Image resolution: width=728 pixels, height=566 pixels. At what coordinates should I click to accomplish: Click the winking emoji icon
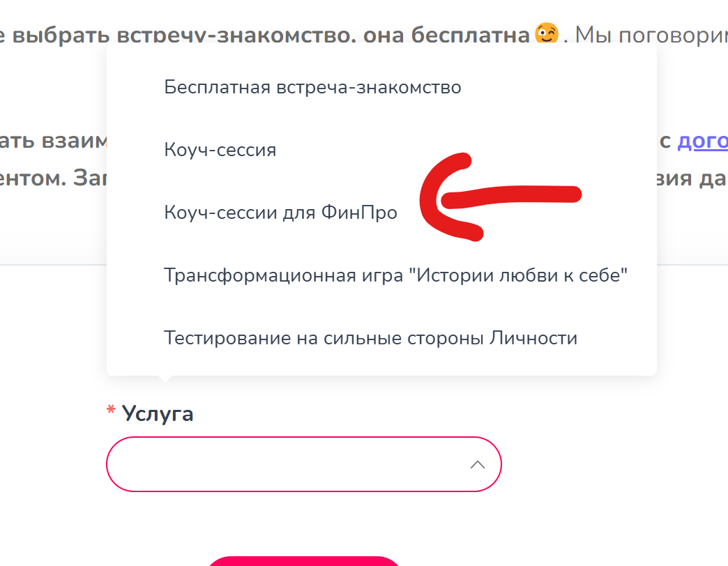click(547, 33)
